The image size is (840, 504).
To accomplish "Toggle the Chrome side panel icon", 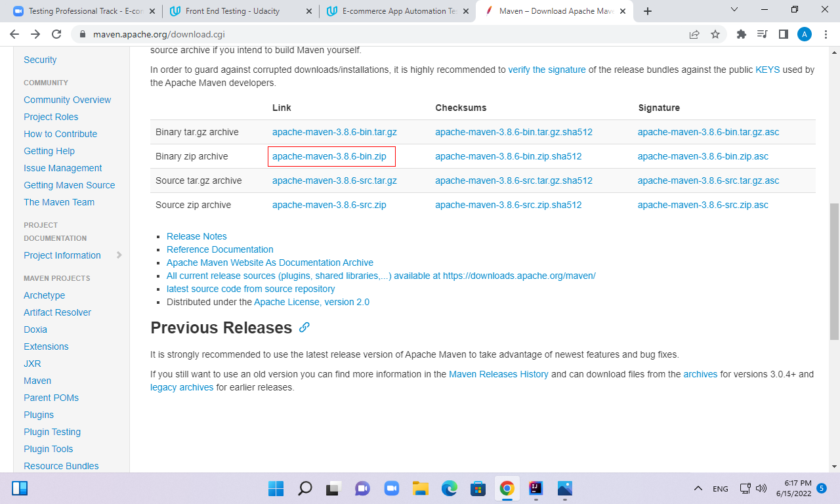I will (784, 34).
